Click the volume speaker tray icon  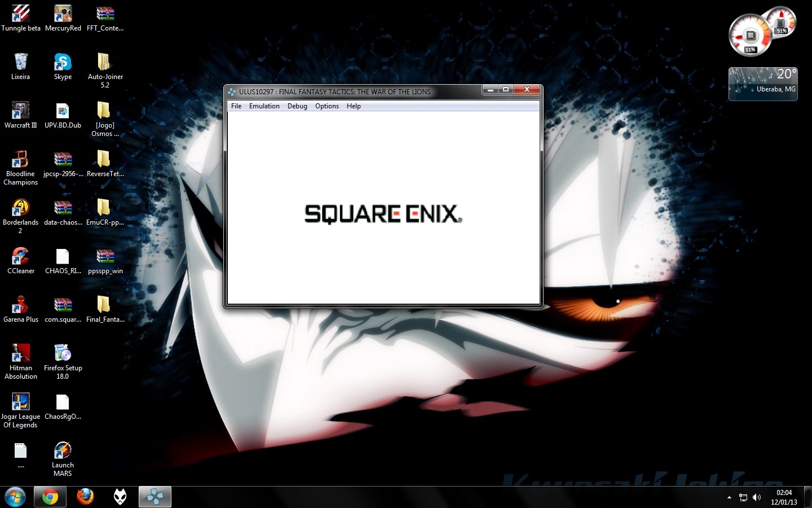click(756, 497)
